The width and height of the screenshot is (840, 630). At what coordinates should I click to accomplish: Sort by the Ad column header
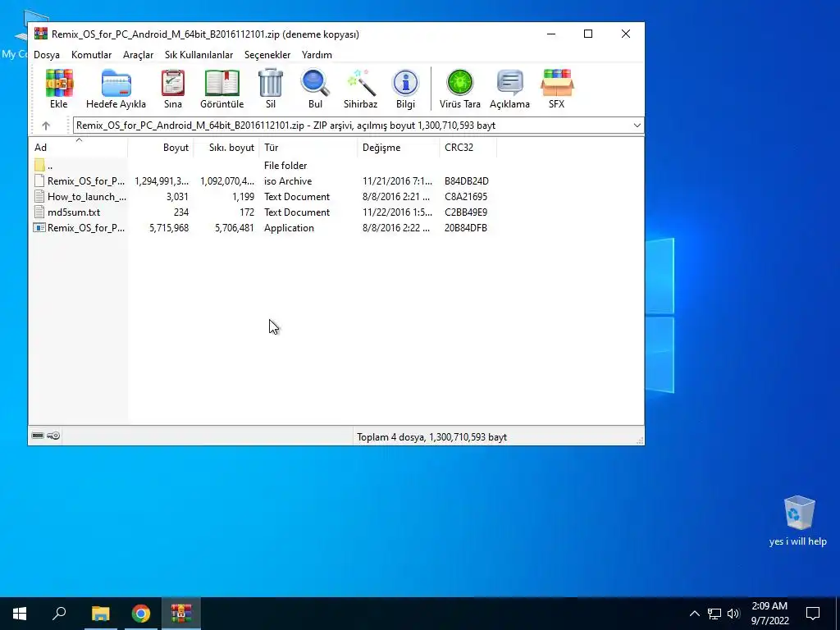coord(79,148)
